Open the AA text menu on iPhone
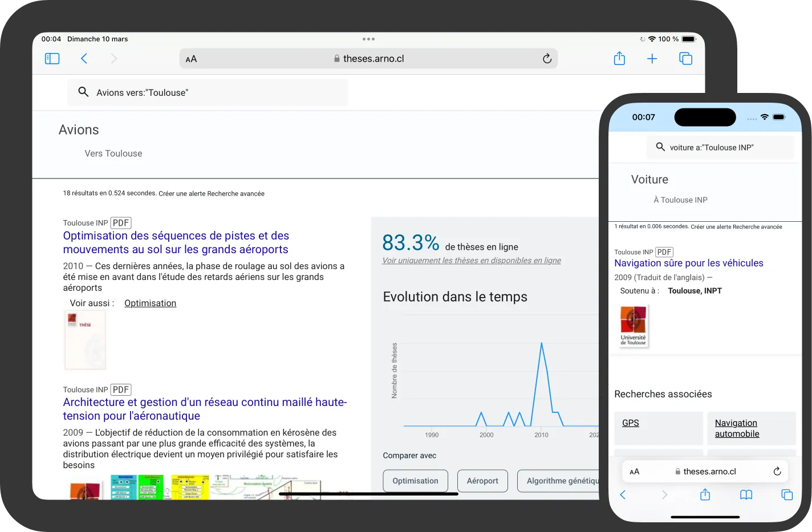Image resolution: width=812 pixels, height=532 pixels. (x=635, y=472)
